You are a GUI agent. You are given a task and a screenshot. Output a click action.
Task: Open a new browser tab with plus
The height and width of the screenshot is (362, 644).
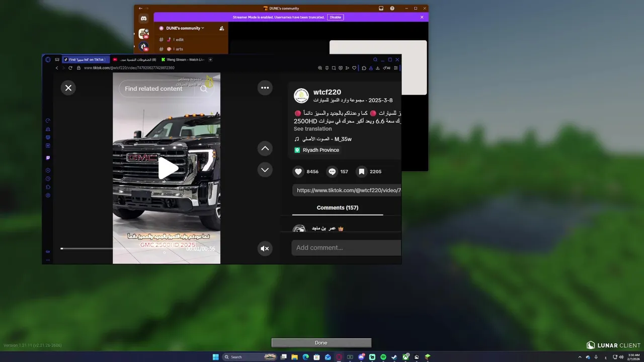tap(210, 59)
